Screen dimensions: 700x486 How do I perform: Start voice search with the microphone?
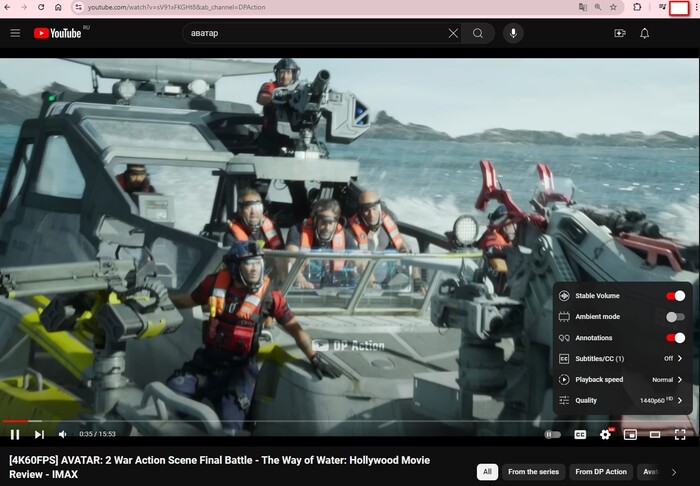[513, 33]
